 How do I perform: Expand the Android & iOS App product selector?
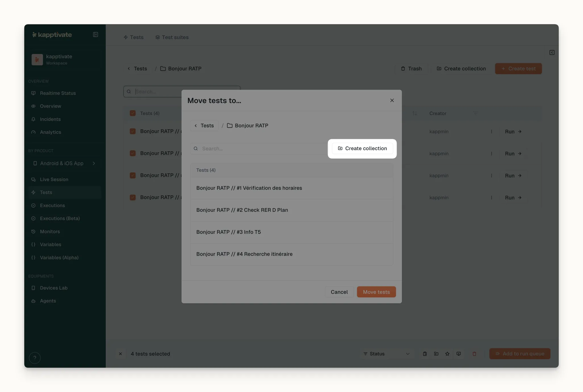pyautogui.click(x=65, y=163)
